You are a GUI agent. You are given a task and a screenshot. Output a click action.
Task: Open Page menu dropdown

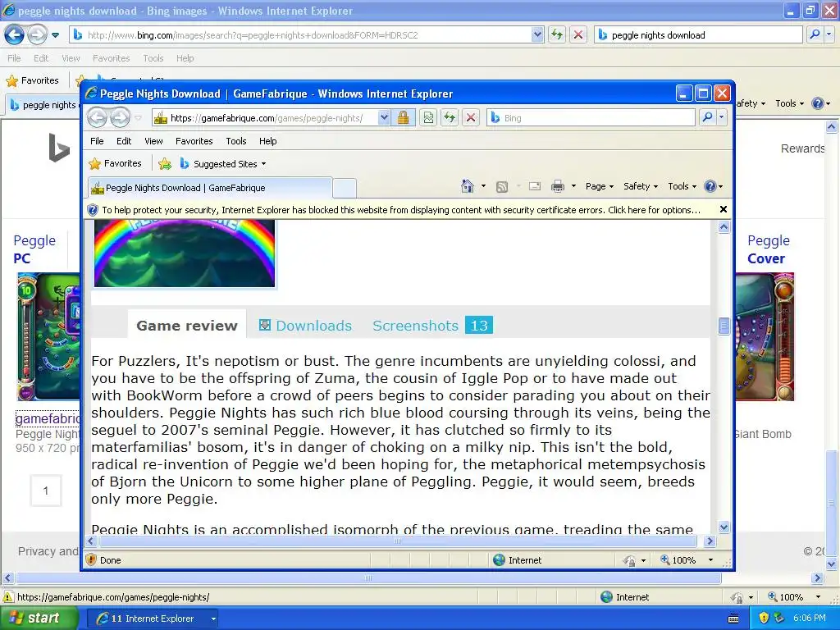click(x=600, y=186)
